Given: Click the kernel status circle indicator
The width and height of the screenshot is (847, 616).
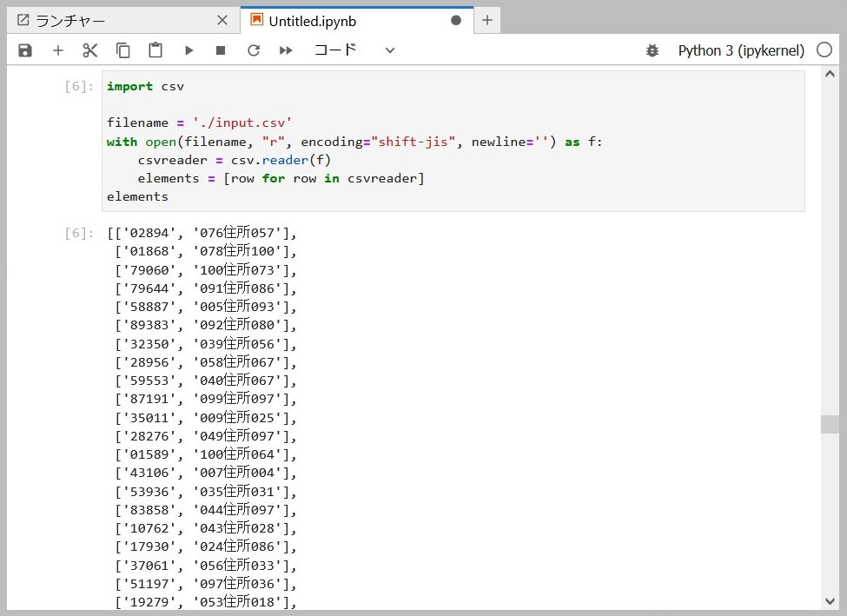Looking at the screenshot, I should (824, 50).
